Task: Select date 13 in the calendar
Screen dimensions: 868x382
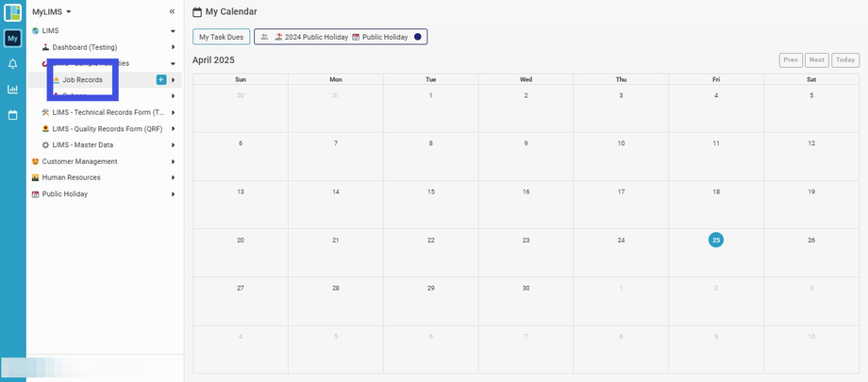Action: click(x=241, y=191)
